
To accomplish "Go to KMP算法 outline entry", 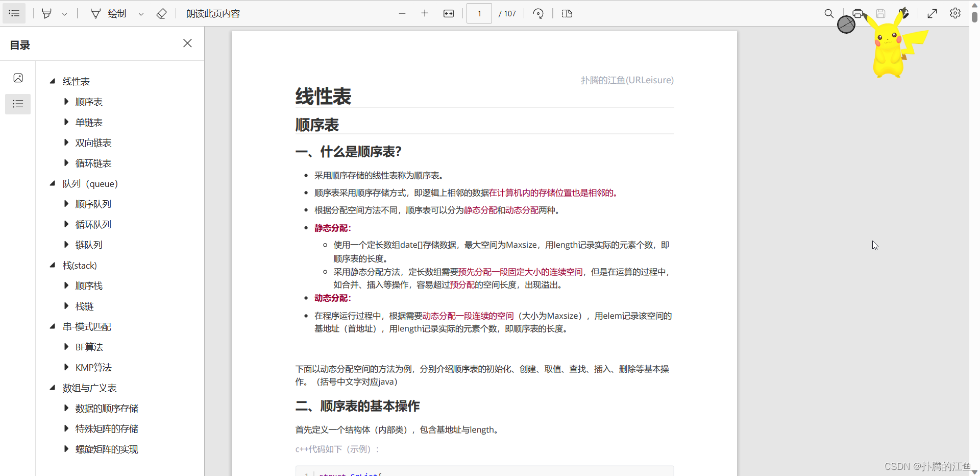I will 93,368.
